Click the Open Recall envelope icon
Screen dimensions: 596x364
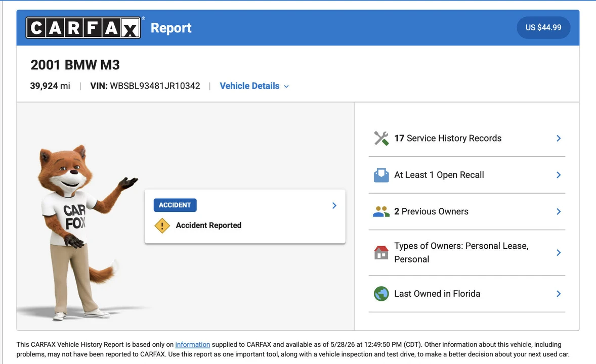point(381,175)
